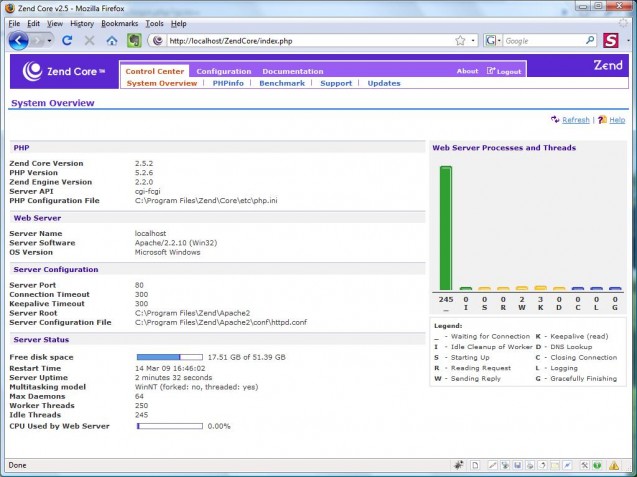Switch to the Configuration tab
The height and width of the screenshot is (477, 637).
(x=224, y=71)
